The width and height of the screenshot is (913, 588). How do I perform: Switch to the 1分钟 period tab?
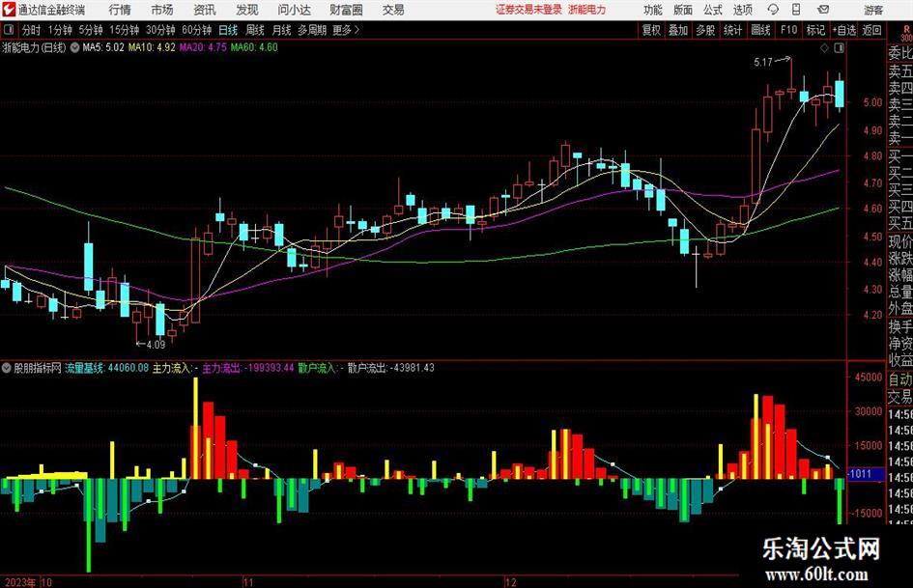60,30
